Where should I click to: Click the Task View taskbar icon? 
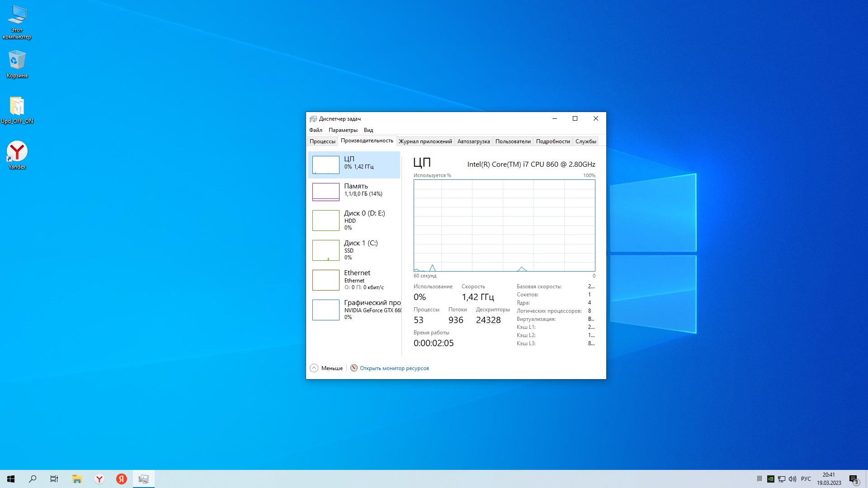pyautogui.click(x=54, y=479)
